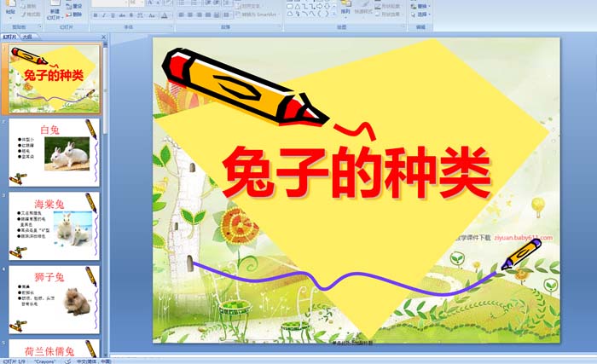Open the Drawing group dialog launcher
This screenshot has height=364, width=597.
click(403, 26)
